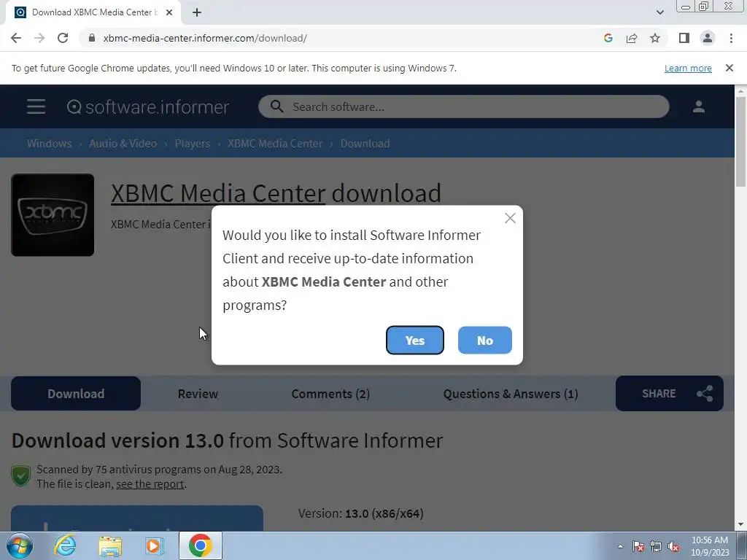
Task: Open the XBMC Media Center title link
Action: (218, 192)
